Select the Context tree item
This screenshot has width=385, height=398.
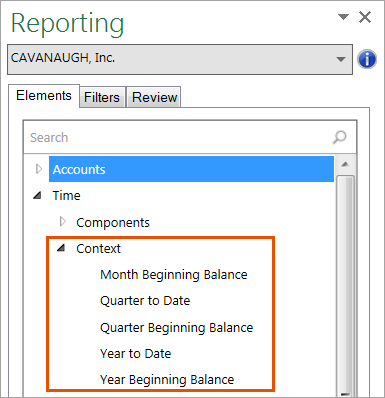(98, 249)
